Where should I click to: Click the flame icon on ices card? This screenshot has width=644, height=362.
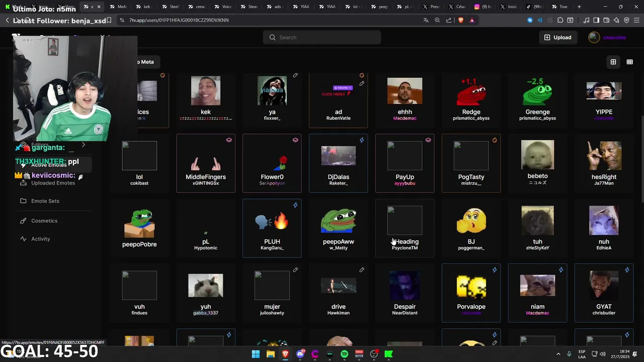tap(163, 75)
